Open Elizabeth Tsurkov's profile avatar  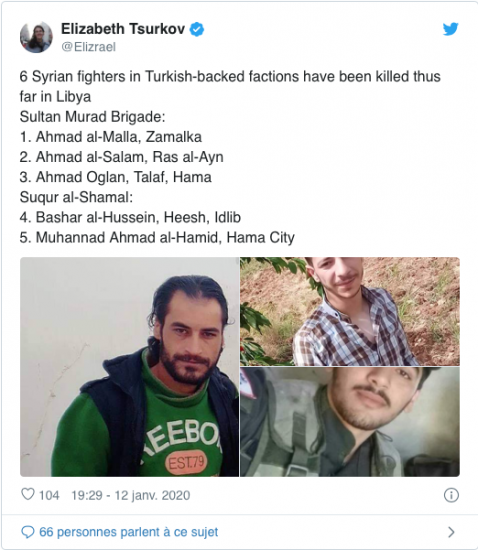[36, 36]
